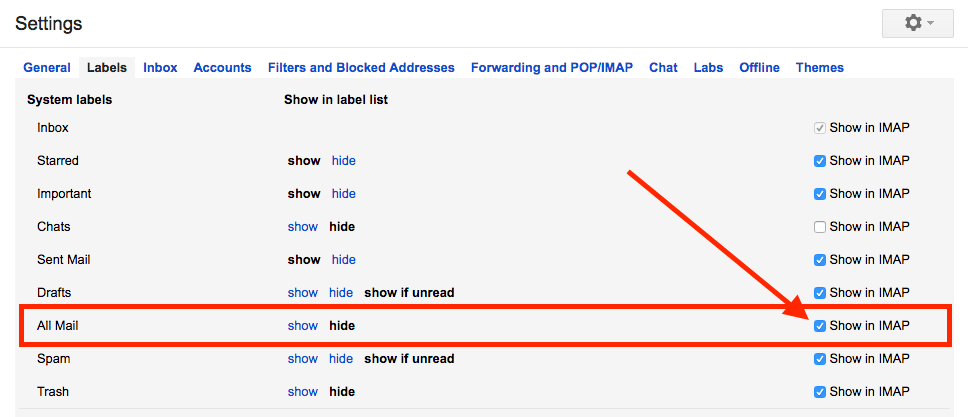
Task: Go to the Themes tab
Action: click(x=819, y=68)
